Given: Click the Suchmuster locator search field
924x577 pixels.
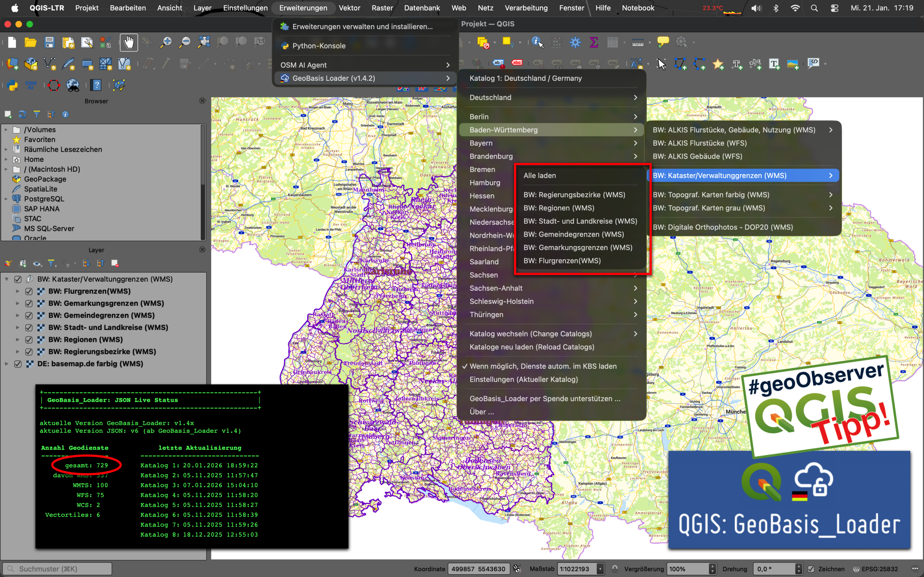Looking at the screenshot, I should [x=57, y=569].
